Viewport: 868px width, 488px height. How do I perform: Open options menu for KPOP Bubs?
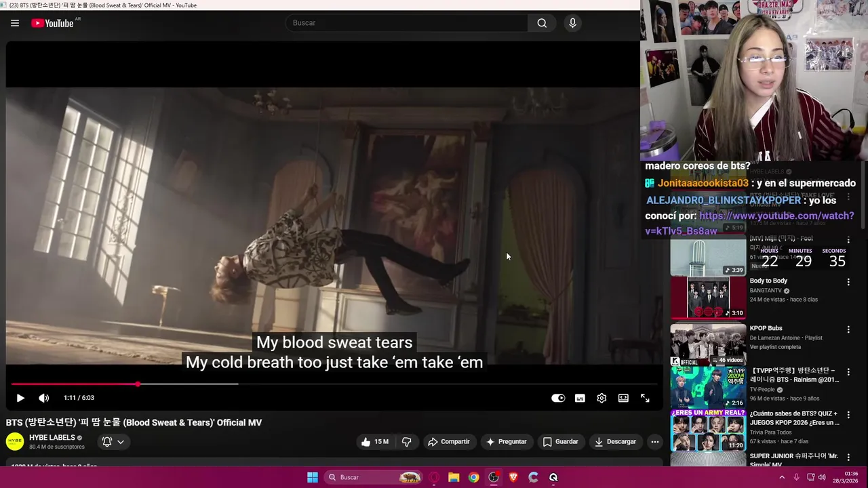[x=848, y=329]
